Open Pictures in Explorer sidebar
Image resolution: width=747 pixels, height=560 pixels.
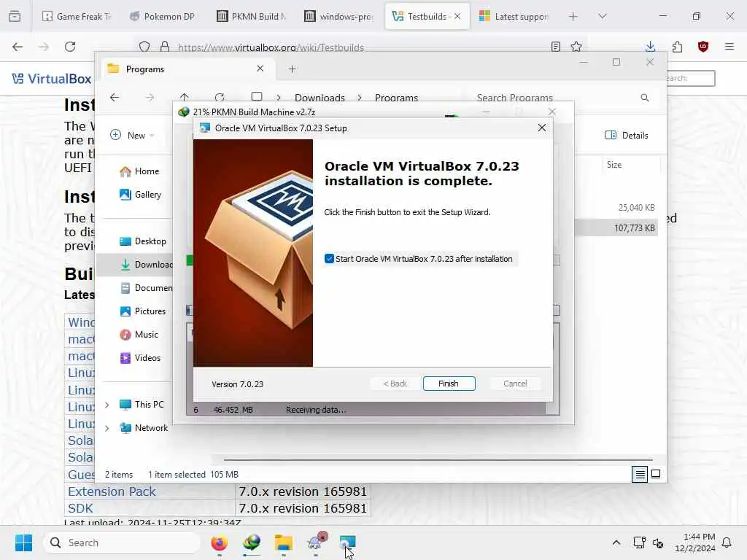[142, 311]
